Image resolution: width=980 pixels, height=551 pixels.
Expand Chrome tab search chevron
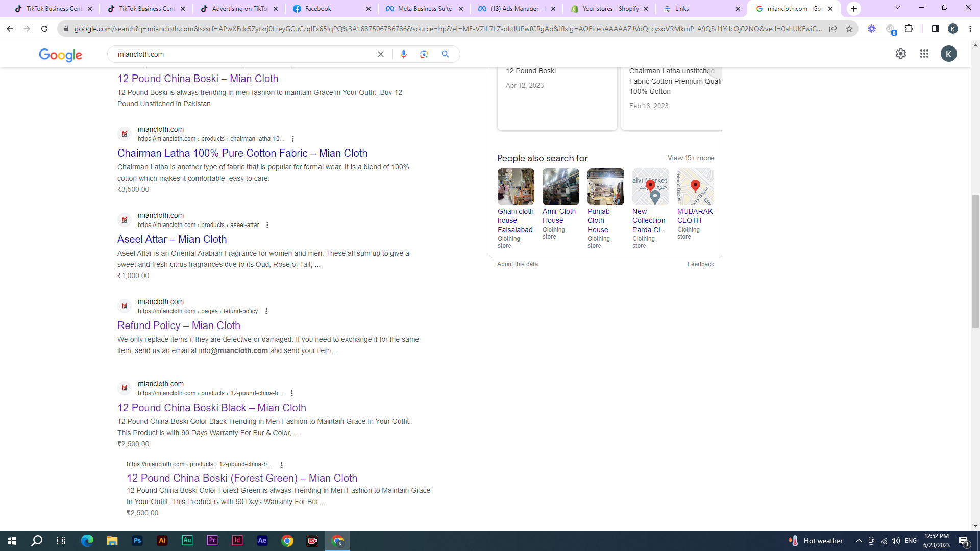897,8
